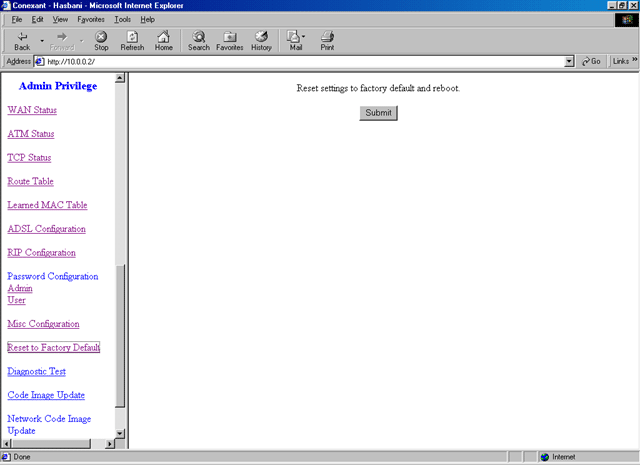Open the Favorites toolbar icon
Image resolution: width=640 pixels, height=465 pixels.
click(230, 37)
